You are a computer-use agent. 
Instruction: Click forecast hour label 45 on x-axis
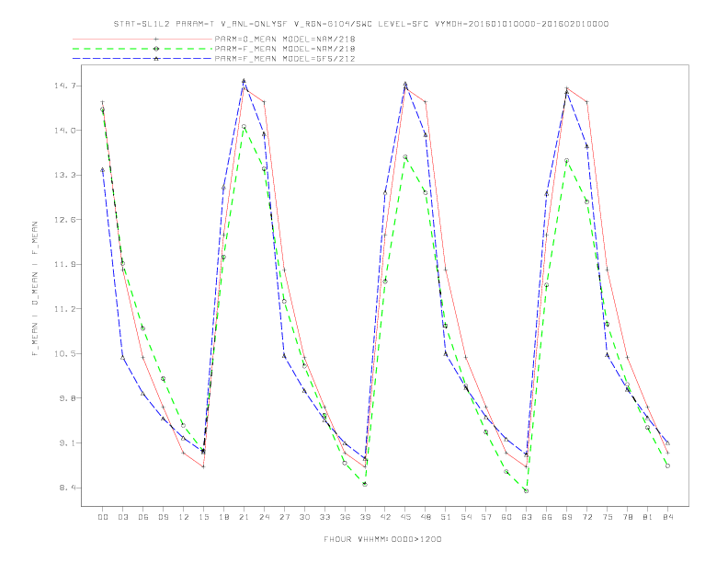pos(405,517)
